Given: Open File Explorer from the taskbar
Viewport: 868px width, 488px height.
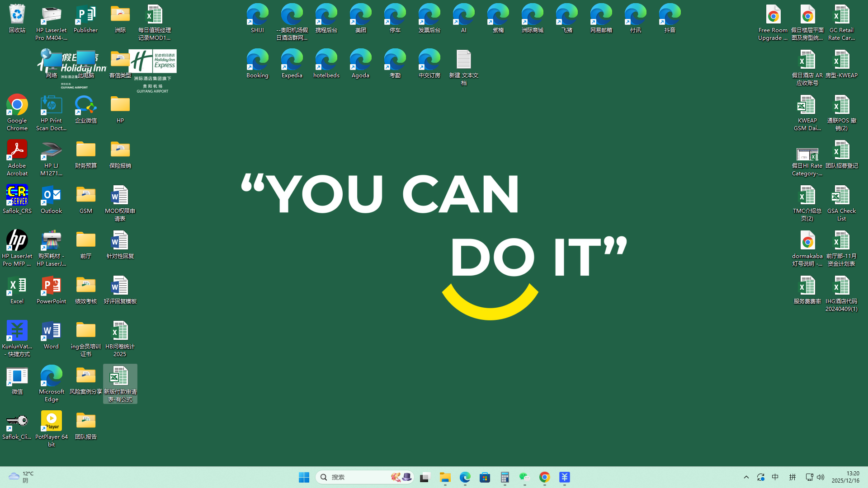Looking at the screenshot, I should point(445,477).
